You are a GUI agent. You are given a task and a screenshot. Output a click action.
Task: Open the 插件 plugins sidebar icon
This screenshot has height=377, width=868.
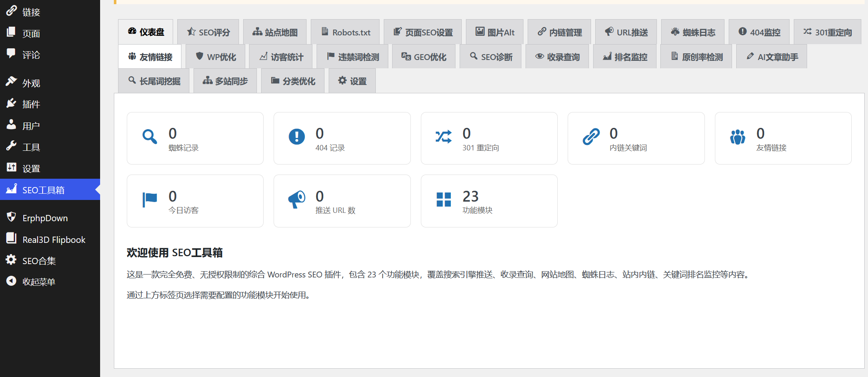click(11, 103)
